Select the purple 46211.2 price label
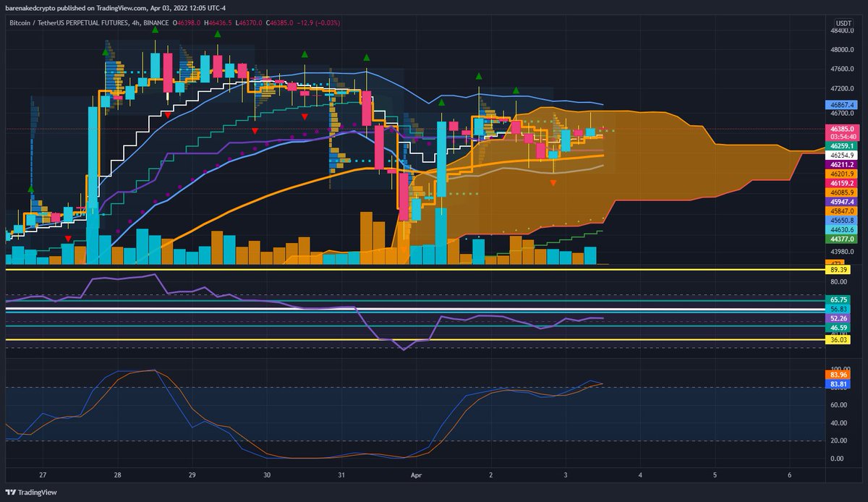Viewport: 868px width, 502px height. [x=841, y=164]
